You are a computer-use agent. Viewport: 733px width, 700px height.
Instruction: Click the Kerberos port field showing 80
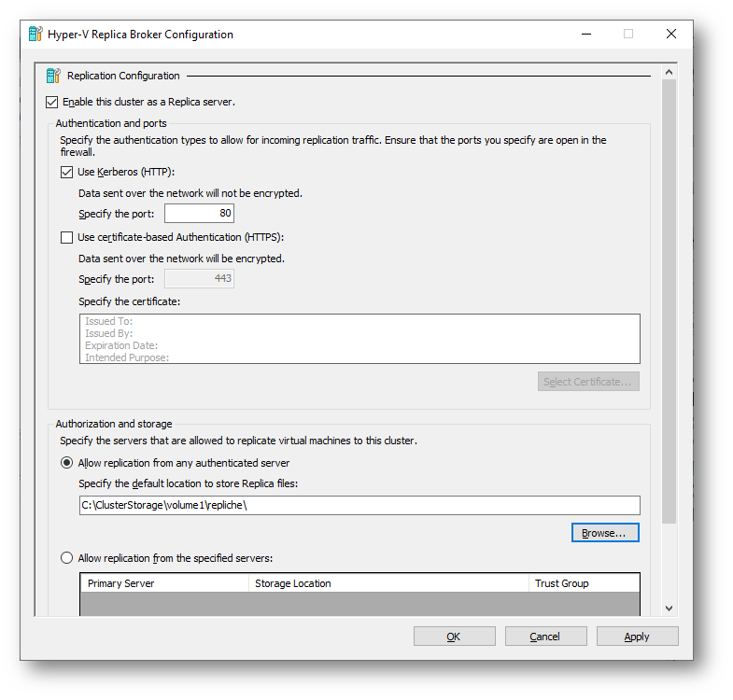point(199,214)
